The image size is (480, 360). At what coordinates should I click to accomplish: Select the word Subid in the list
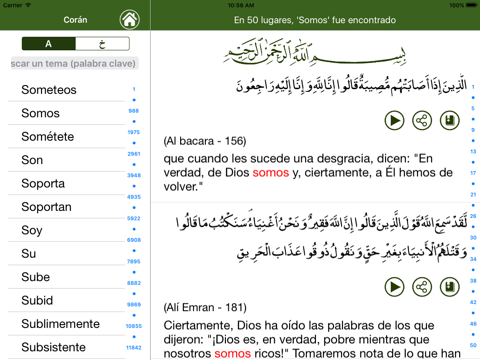point(66,300)
